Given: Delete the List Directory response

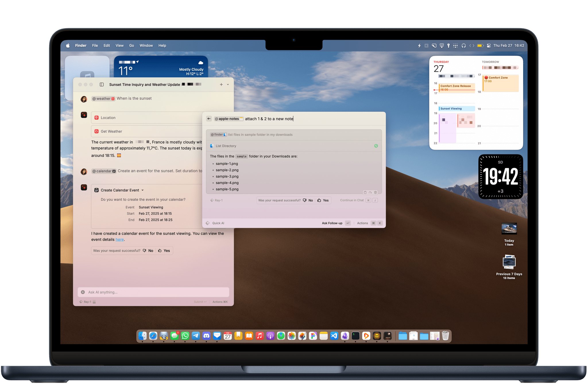Looking at the screenshot, I should (376, 192).
